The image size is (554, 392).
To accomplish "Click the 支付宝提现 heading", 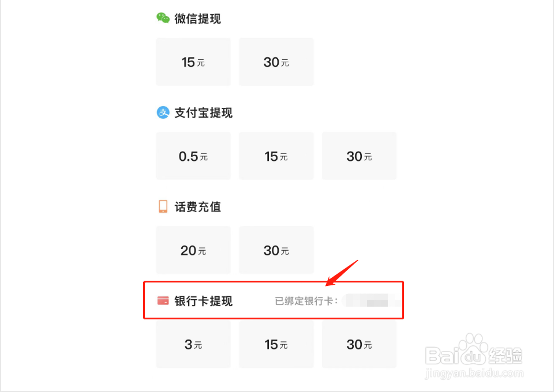I will coord(204,113).
